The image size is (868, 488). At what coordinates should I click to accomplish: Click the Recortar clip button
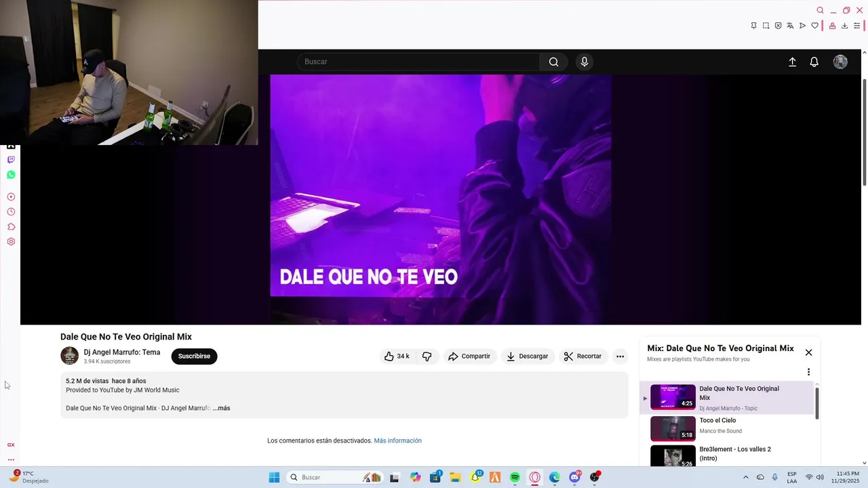[x=583, y=356]
